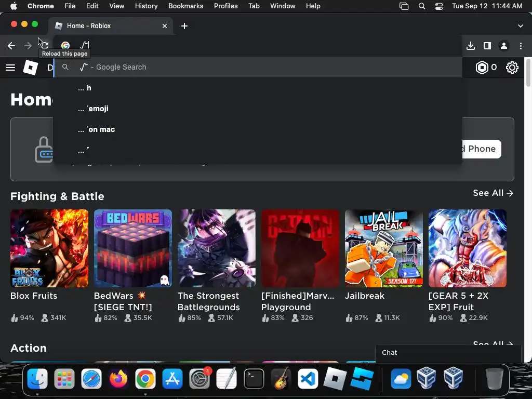
Task: Open the Bookmarks menu
Action: pos(185,6)
